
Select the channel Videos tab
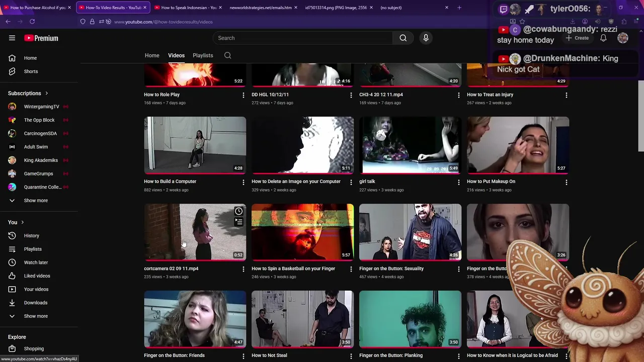pyautogui.click(x=176, y=55)
